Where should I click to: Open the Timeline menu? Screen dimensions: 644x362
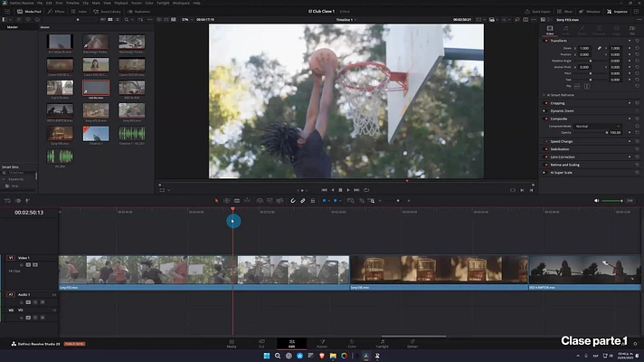tap(72, 3)
